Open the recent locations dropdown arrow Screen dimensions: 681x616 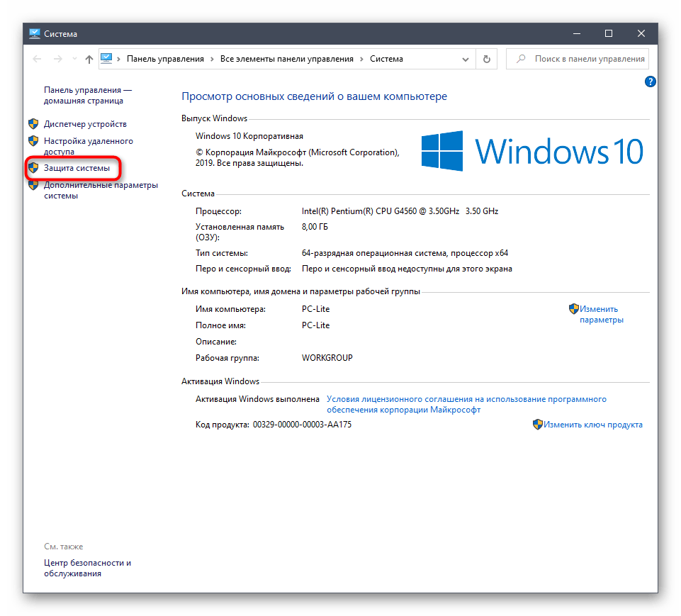click(x=74, y=59)
